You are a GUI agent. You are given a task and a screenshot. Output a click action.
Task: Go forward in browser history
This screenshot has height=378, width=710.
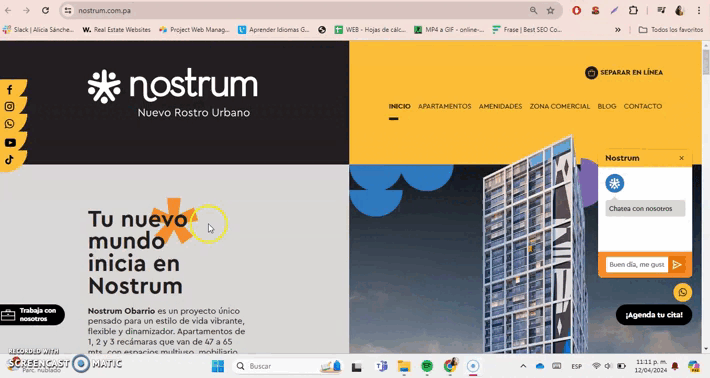[x=26, y=10]
